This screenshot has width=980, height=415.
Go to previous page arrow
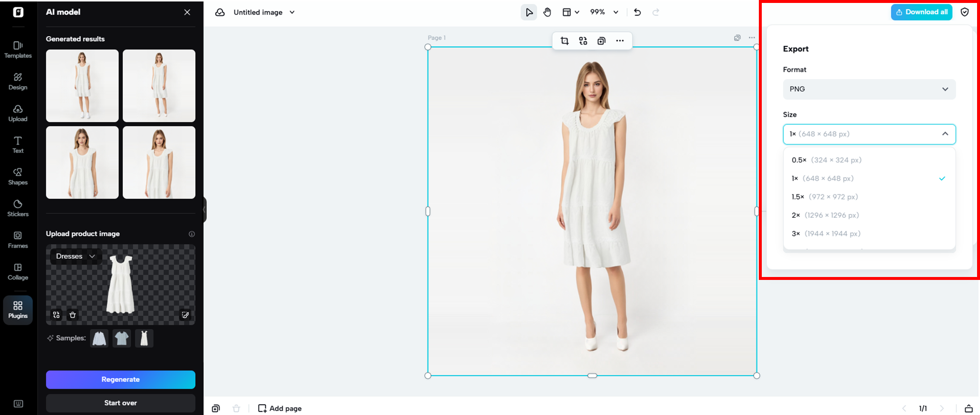(904, 409)
